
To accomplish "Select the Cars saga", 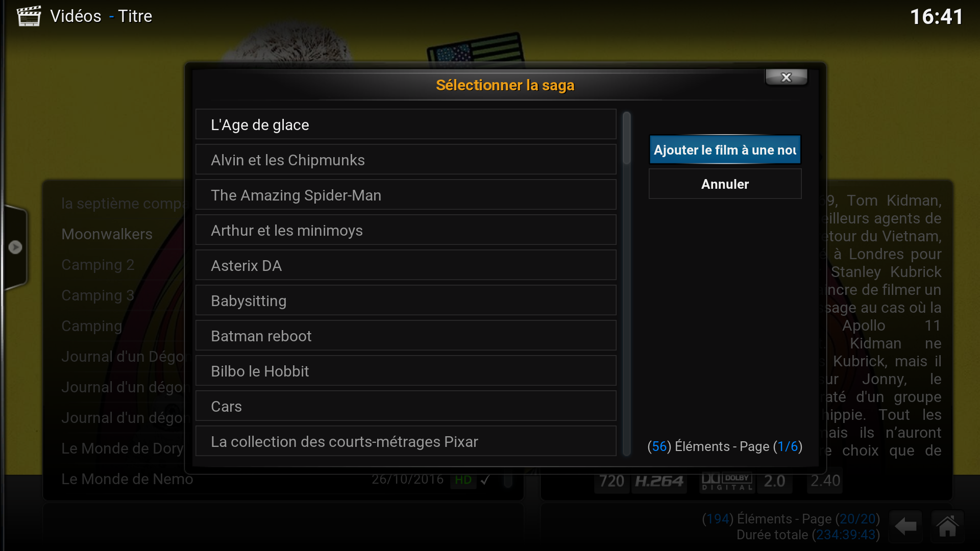I will point(406,406).
